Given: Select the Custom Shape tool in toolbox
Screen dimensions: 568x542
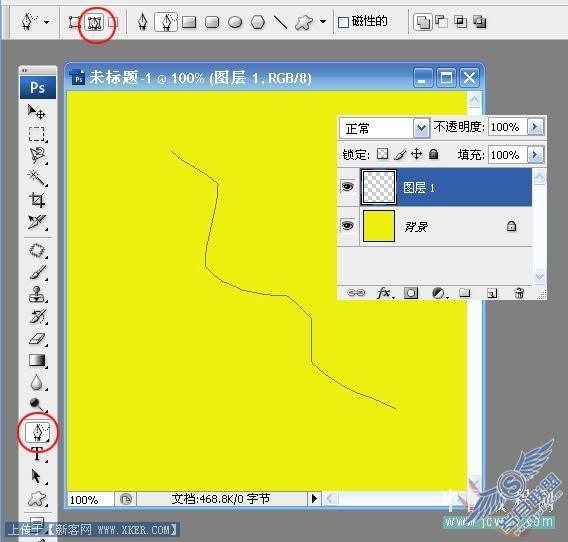Looking at the screenshot, I should 37,500.
